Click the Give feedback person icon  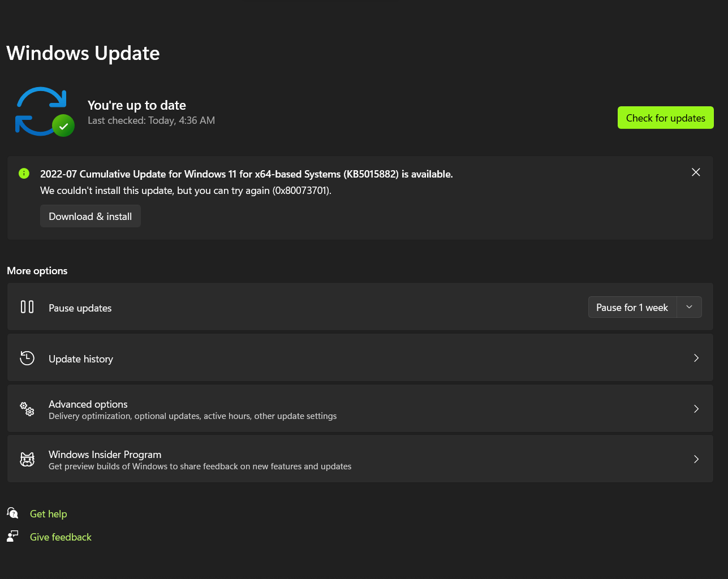(12, 536)
